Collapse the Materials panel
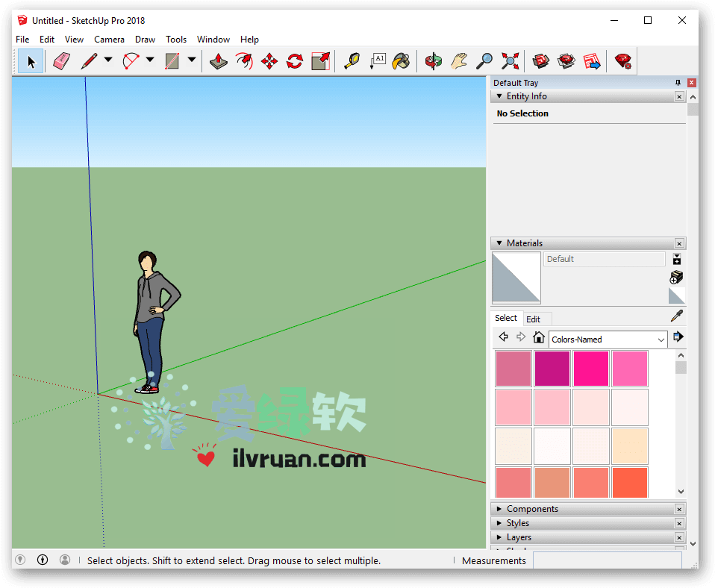 (x=499, y=243)
